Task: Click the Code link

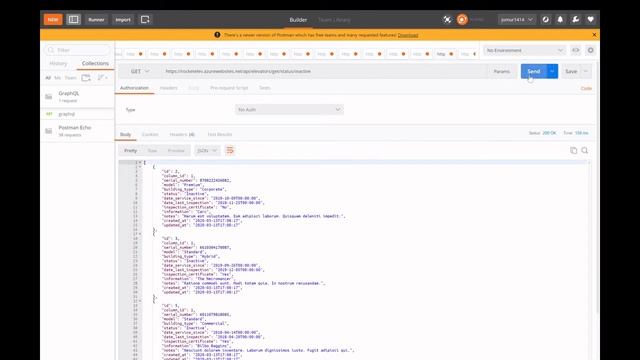Action: (586, 89)
